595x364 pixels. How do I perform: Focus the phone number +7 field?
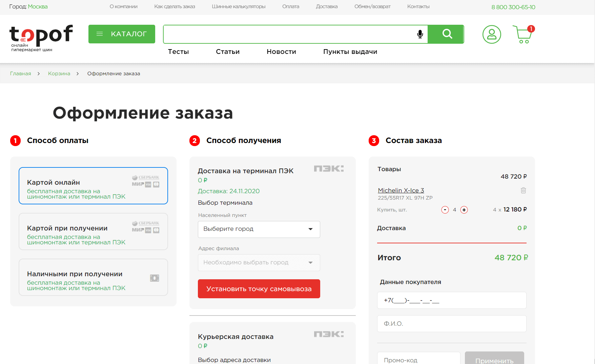[x=452, y=300]
